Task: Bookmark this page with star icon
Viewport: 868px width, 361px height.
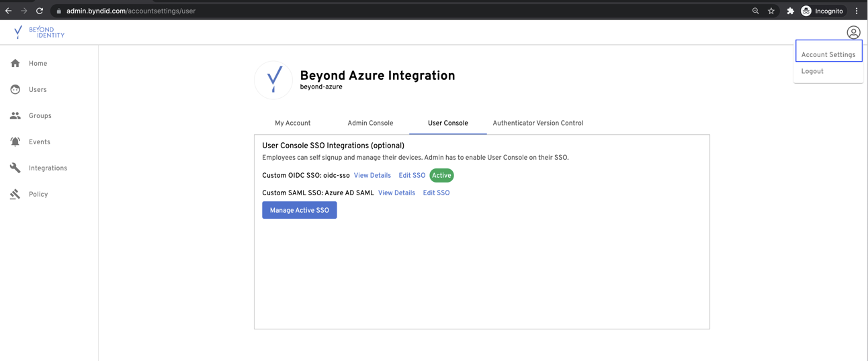Action: pos(771,11)
